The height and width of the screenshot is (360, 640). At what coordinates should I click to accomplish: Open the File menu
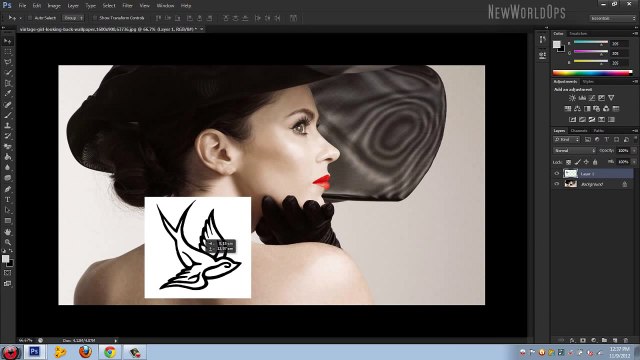click(22, 6)
